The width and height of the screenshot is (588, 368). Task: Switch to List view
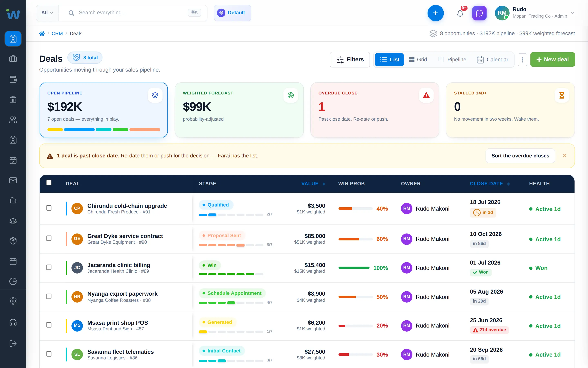click(x=389, y=60)
